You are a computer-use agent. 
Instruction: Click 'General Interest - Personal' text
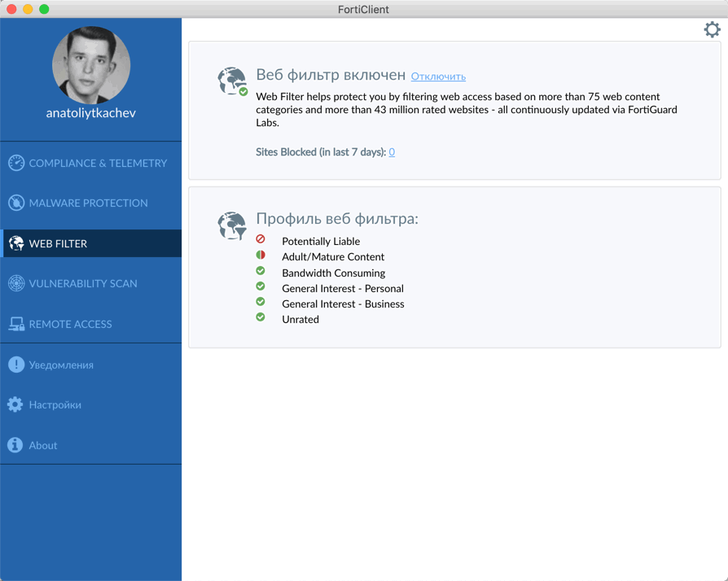tap(343, 288)
